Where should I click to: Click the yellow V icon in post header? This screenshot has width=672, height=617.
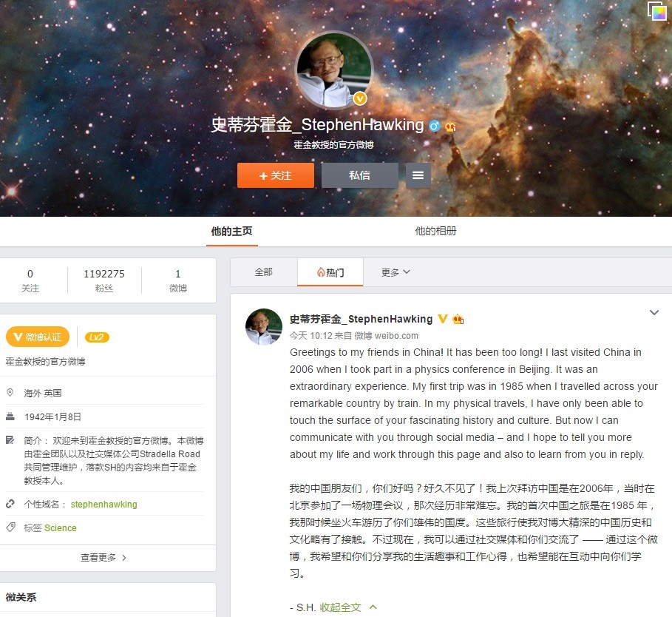(x=442, y=319)
